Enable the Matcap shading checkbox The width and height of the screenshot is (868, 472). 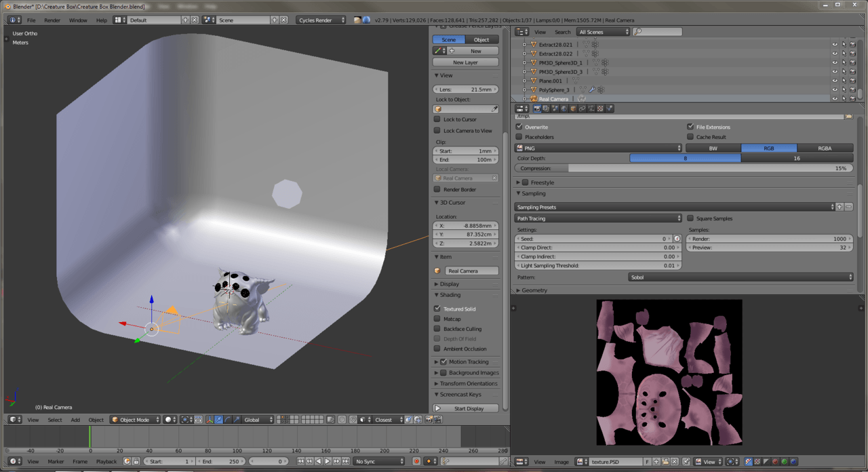(x=437, y=319)
